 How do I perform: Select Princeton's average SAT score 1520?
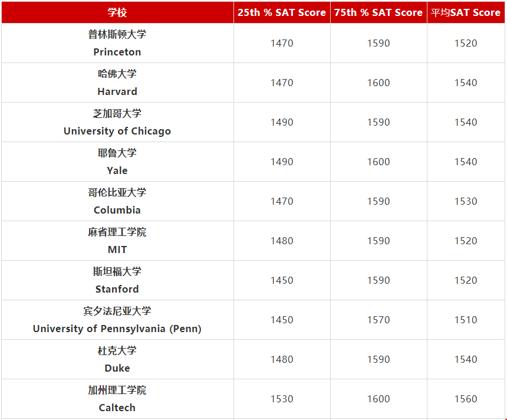[x=466, y=43]
